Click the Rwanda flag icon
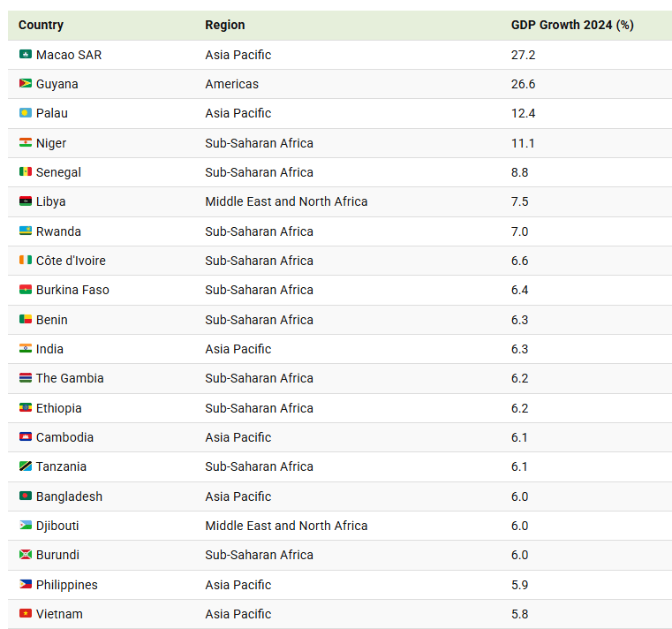672x629 pixels. 26,231
